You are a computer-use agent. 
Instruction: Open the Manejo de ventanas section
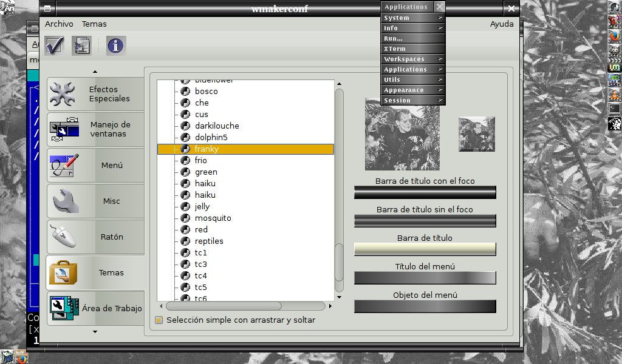[x=95, y=129]
